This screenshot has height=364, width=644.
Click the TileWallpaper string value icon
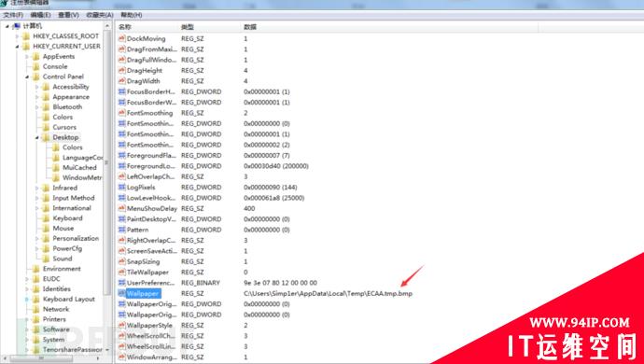[121, 272]
